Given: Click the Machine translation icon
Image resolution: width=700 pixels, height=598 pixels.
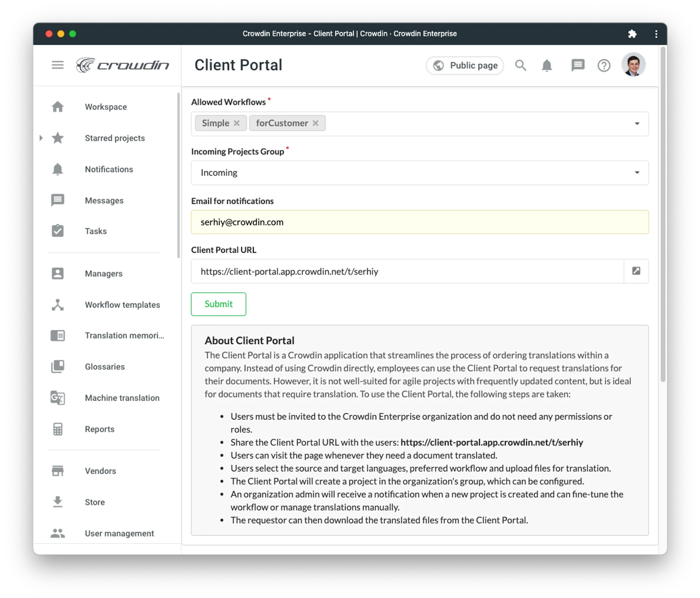Looking at the screenshot, I should click(58, 398).
